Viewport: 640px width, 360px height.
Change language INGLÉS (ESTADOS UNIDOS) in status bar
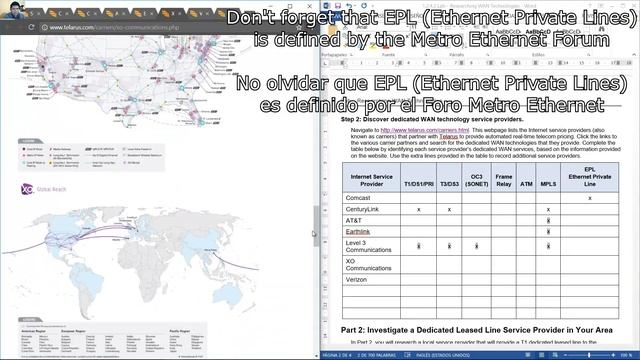(442, 356)
